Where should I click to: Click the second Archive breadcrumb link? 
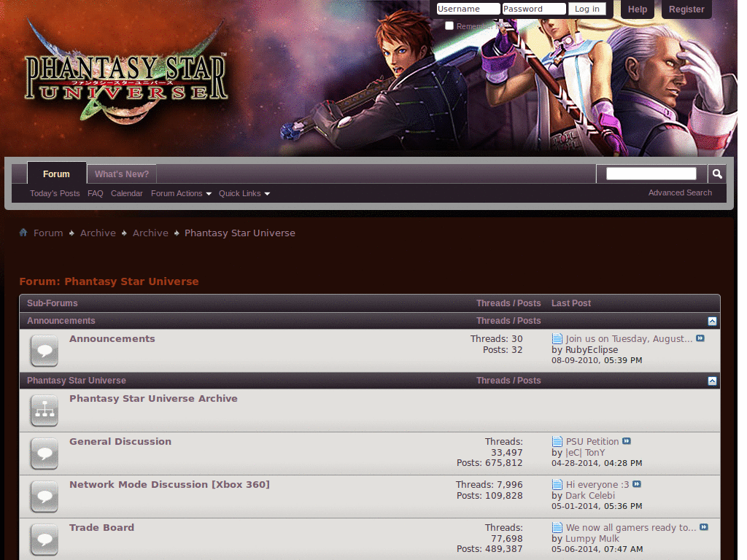coord(150,233)
